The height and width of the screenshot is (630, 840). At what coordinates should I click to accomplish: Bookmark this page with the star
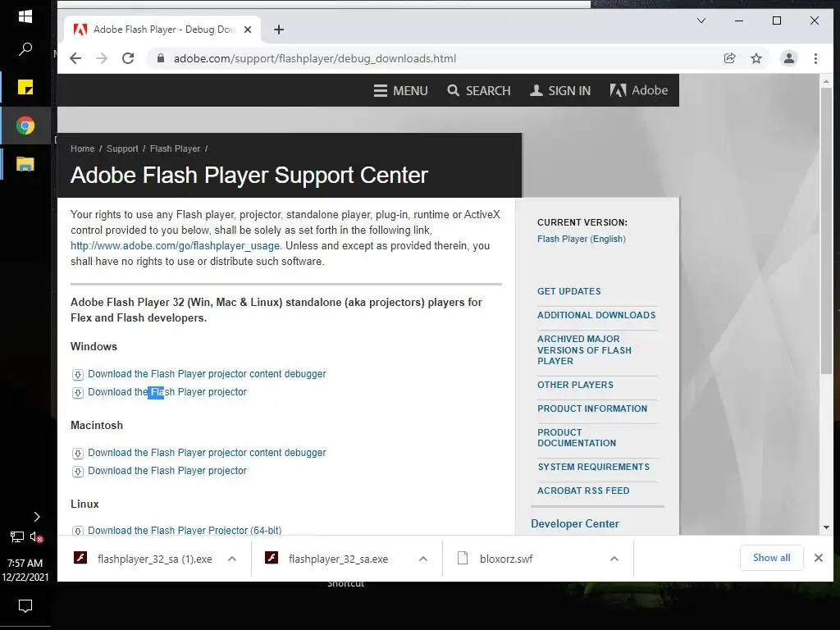(x=756, y=58)
